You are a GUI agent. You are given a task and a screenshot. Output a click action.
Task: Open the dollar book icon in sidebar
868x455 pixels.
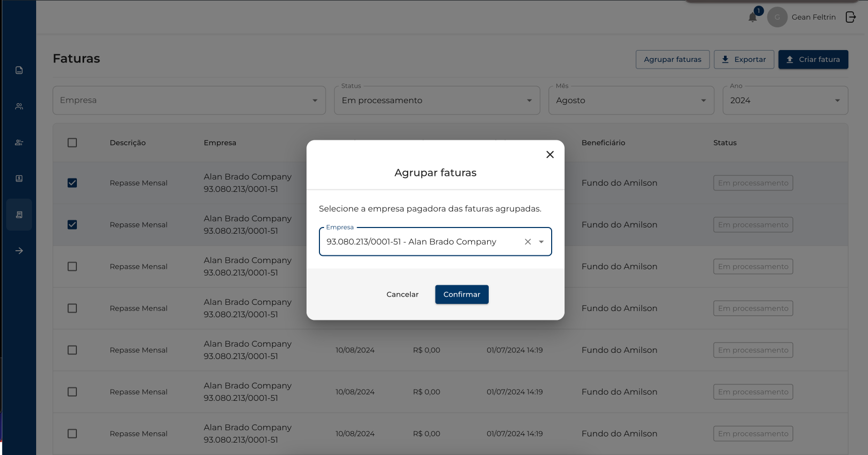[x=19, y=178]
